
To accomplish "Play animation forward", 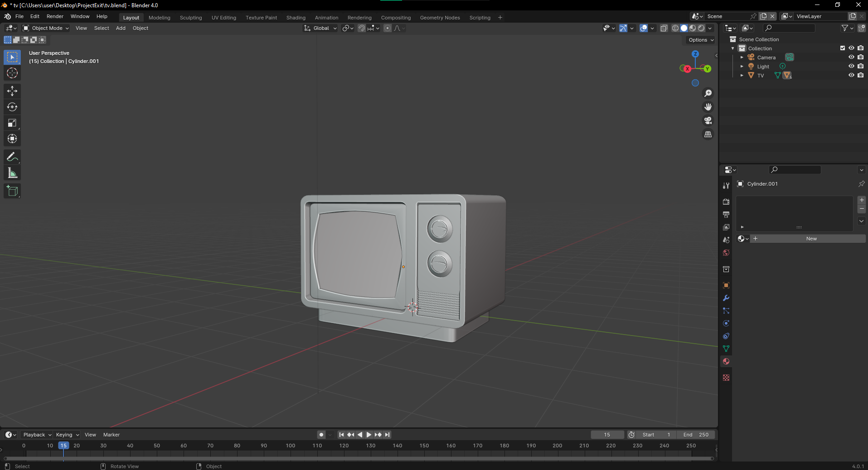I will click(369, 435).
